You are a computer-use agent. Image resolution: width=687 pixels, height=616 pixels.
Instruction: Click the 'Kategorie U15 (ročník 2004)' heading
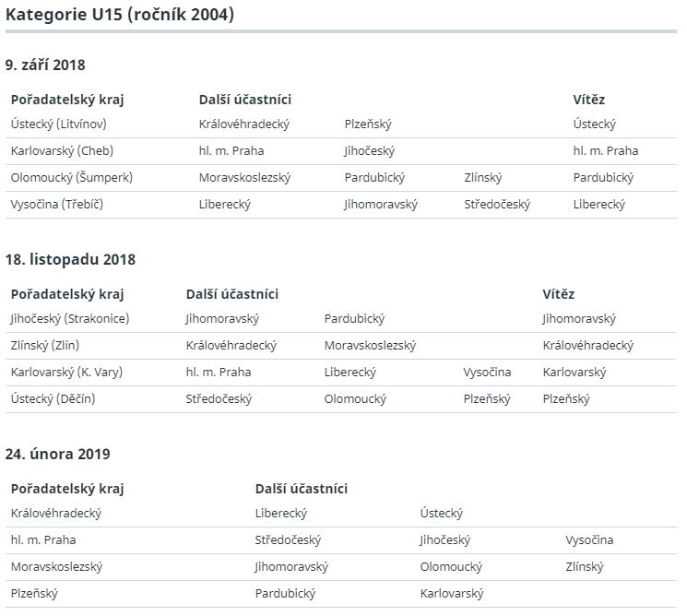[x=120, y=16]
